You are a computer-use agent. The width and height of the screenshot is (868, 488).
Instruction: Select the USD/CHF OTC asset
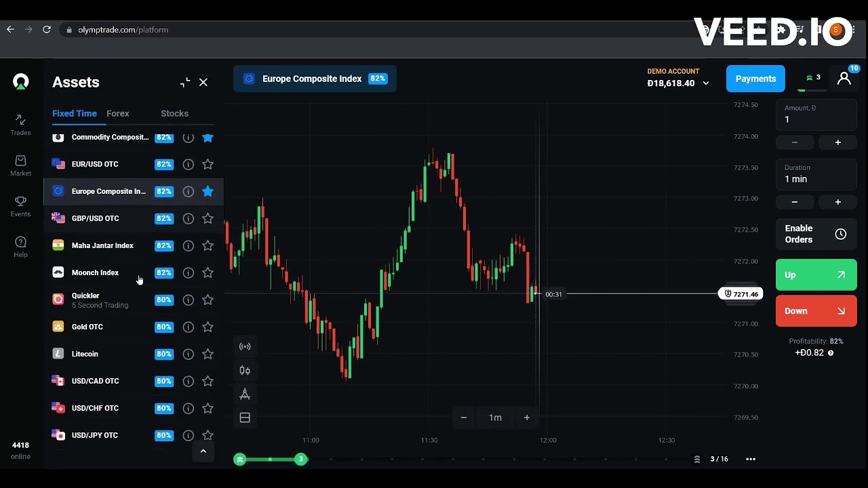point(134,408)
